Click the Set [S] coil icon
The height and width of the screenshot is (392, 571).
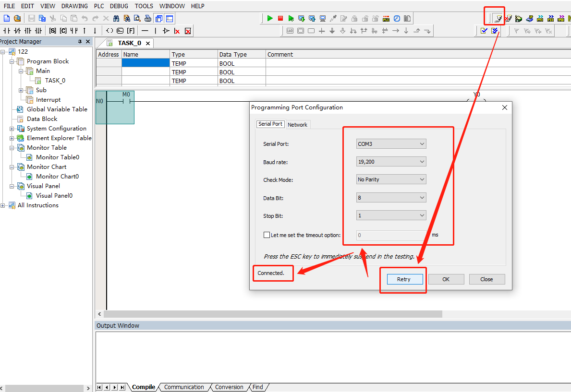(52, 31)
